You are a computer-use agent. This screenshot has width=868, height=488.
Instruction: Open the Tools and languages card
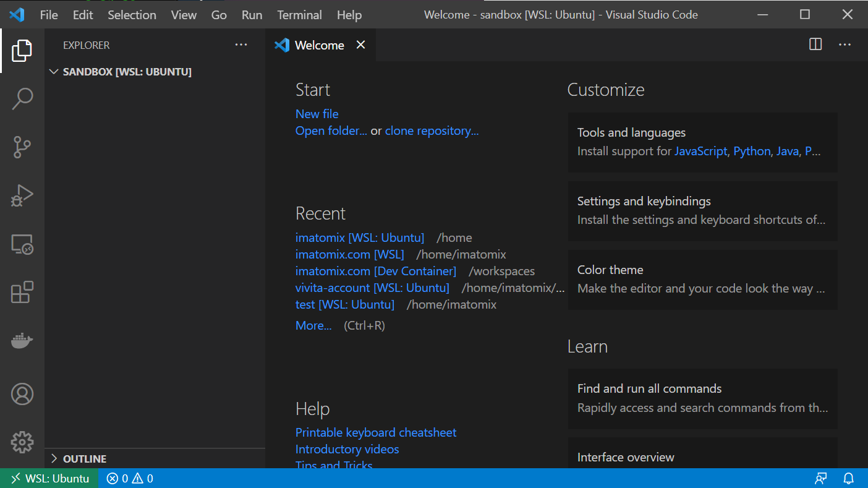tap(702, 142)
